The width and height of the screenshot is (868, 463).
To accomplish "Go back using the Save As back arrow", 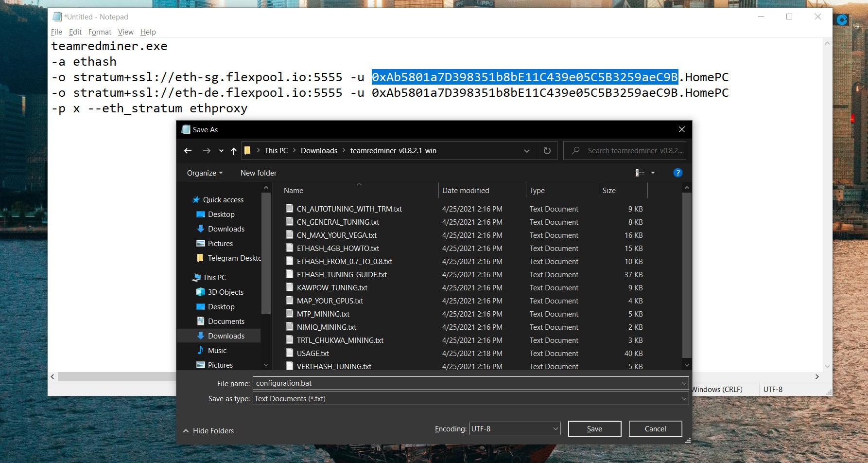I will coord(188,151).
